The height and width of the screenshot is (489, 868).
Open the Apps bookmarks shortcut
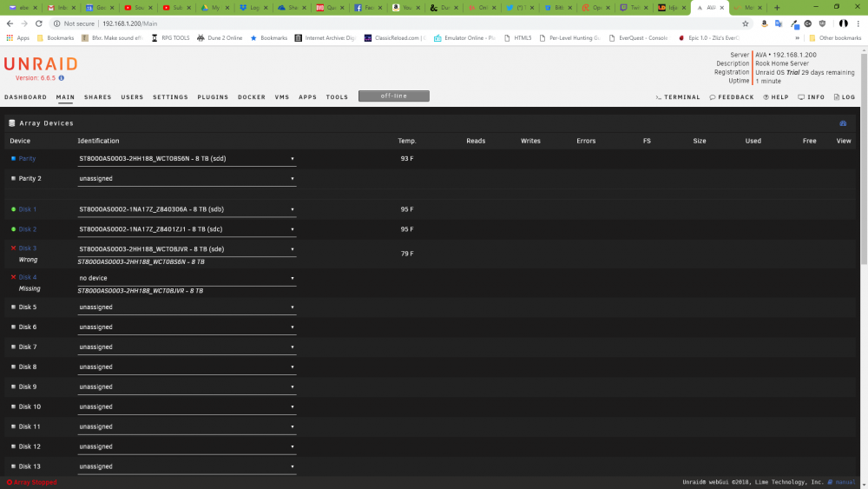pos(17,38)
